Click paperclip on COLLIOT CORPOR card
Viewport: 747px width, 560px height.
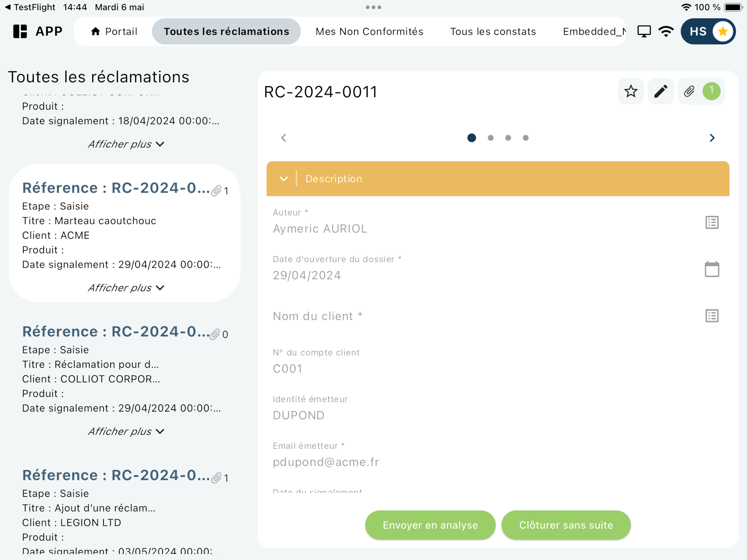[215, 334]
